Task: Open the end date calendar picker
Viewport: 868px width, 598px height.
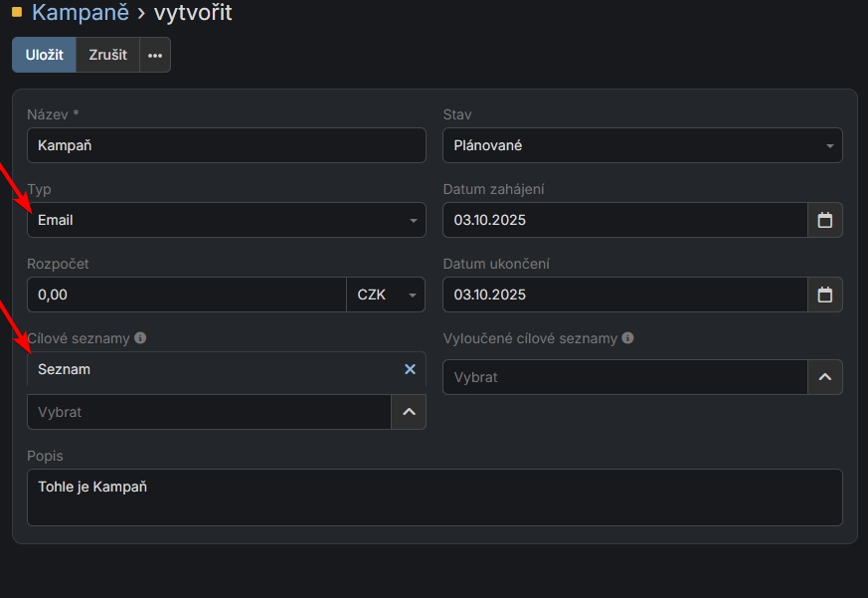Action: (x=824, y=295)
